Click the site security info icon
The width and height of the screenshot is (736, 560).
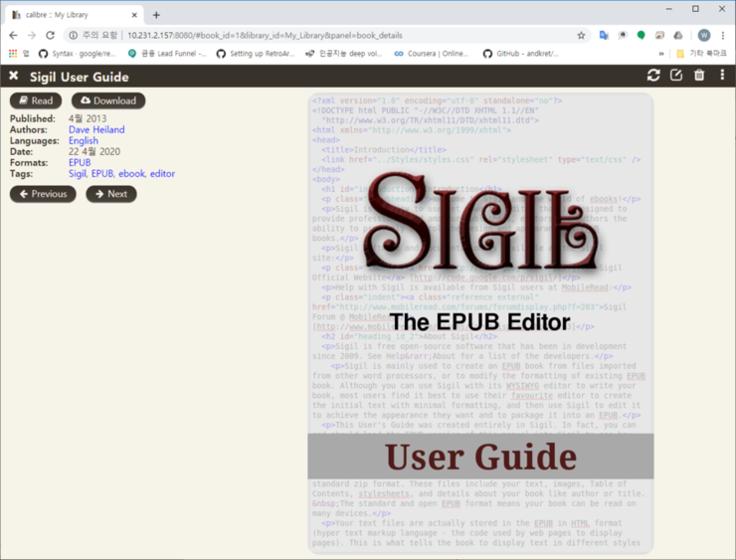click(x=74, y=35)
